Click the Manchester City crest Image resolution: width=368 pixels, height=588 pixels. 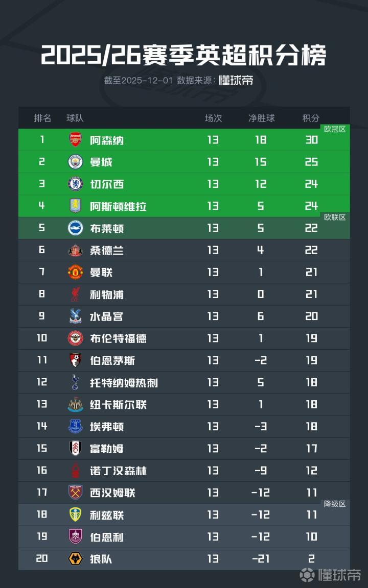click(76, 162)
